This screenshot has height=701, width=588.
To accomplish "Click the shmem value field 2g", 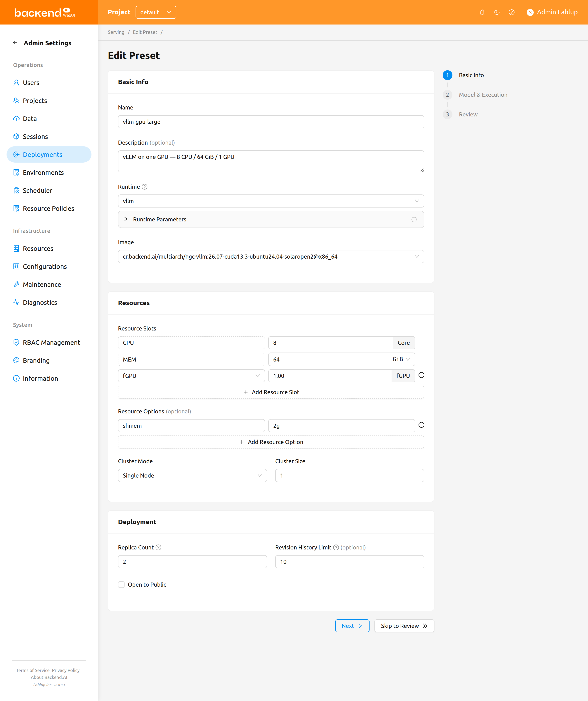I will (342, 426).
